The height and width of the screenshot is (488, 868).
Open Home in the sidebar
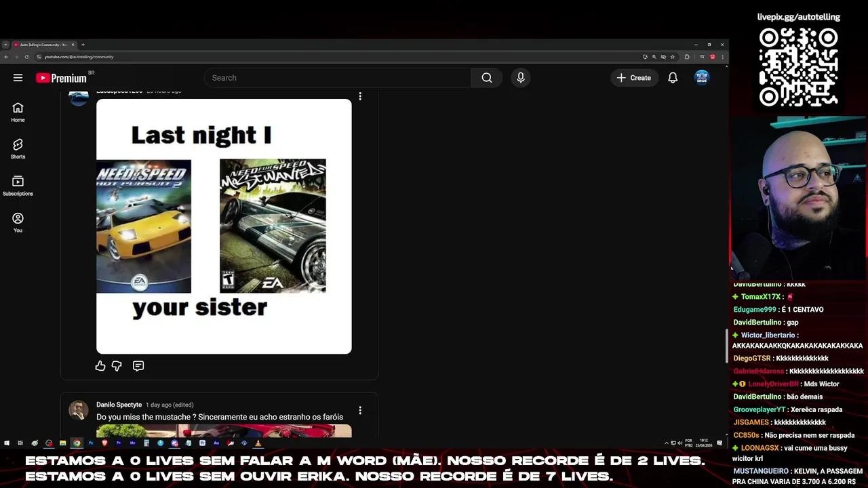[x=18, y=113]
